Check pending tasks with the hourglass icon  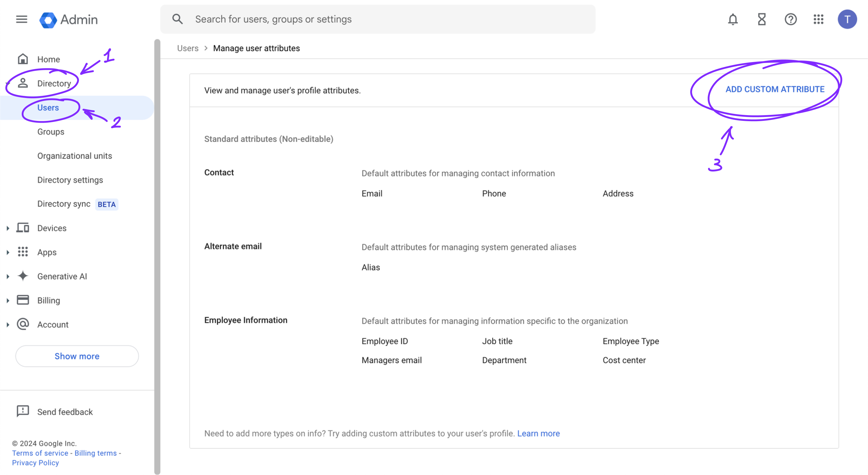click(762, 19)
